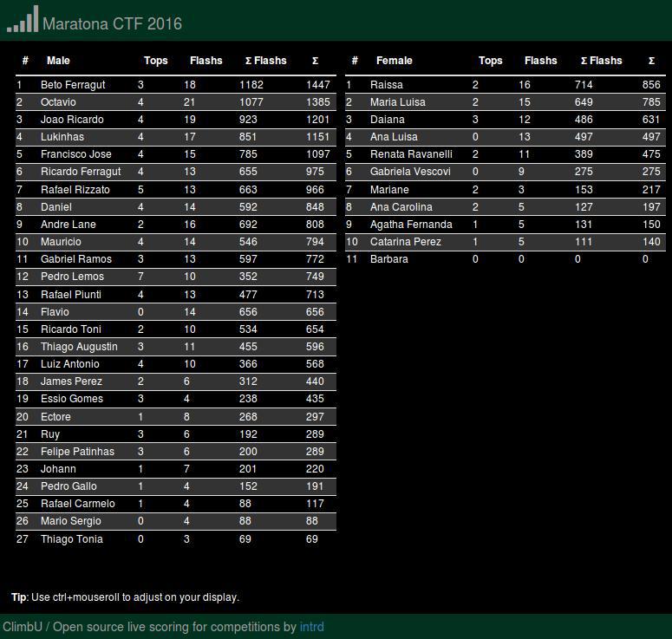Click the male table Tops header
This screenshot has width=672, height=639.
tap(155, 61)
